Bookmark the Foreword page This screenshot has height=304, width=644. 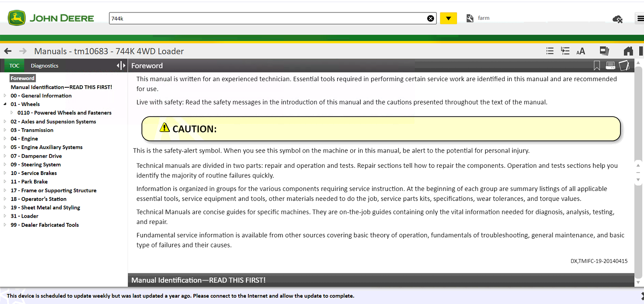click(x=597, y=66)
